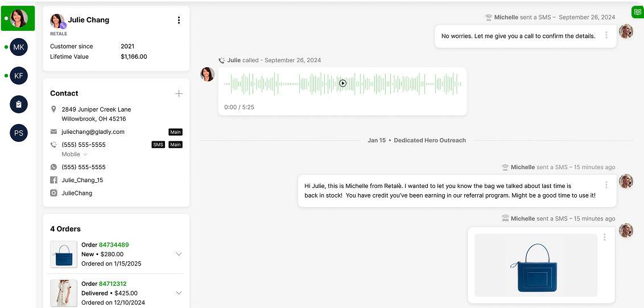Open Julie Chang's profile options menu
644x308 pixels.
pos(179,20)
